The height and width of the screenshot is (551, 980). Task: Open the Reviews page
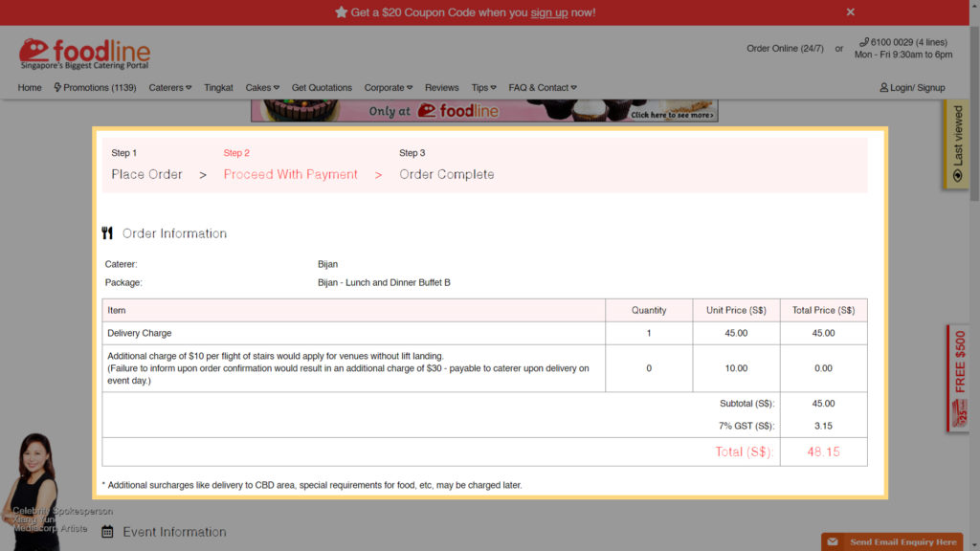pyautogui.click(x=441, y=88)
